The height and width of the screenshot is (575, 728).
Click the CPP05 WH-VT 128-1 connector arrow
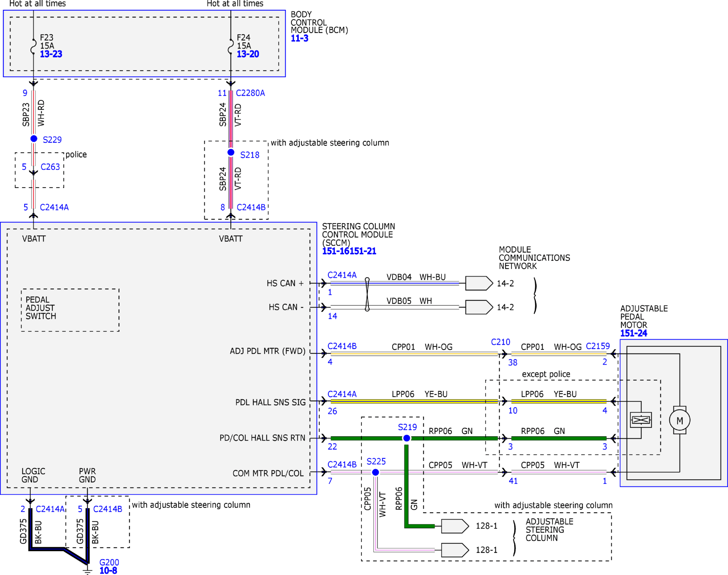click(455, 550)
